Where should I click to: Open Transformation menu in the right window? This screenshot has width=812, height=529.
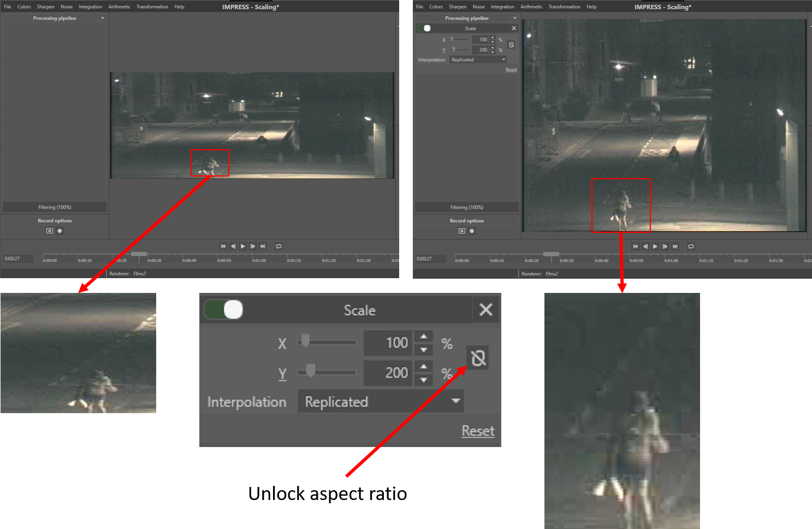point(565,7)
